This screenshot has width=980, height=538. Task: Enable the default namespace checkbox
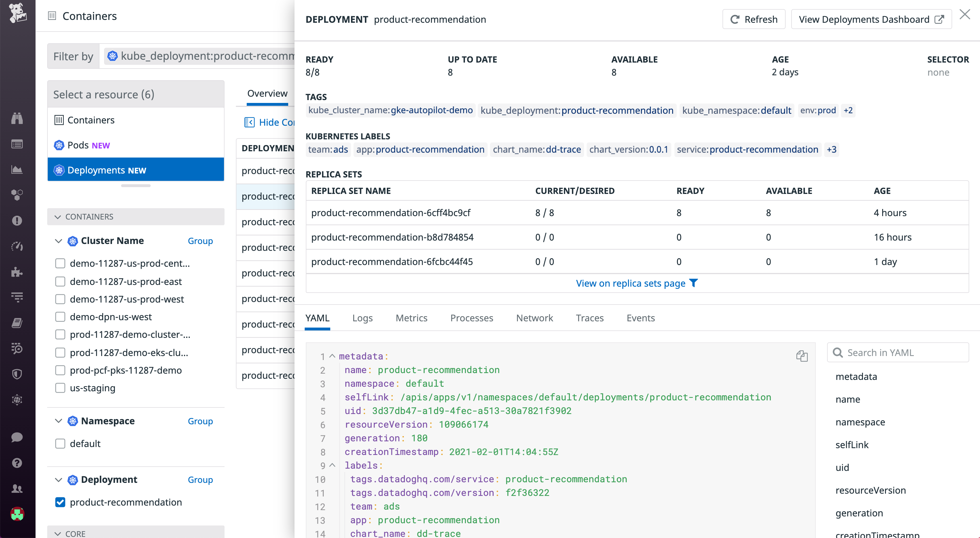(x=61, y=443)
